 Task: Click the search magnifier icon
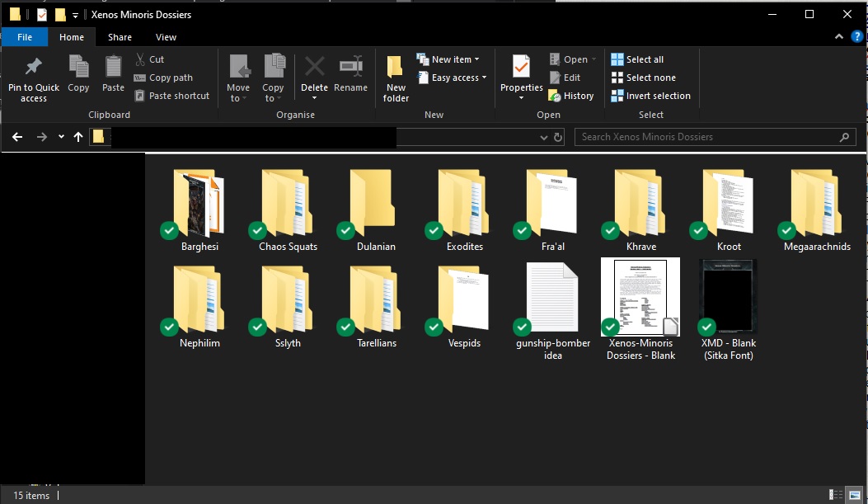(844, 137)
